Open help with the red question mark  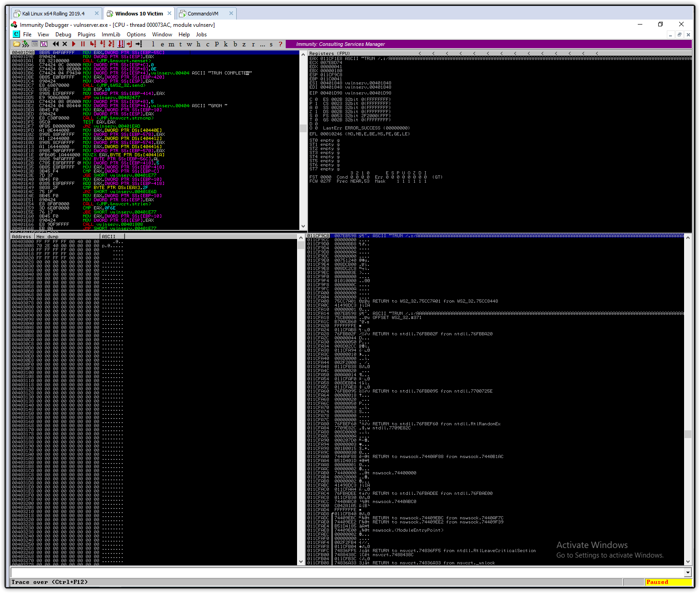(x=280, y=44)
